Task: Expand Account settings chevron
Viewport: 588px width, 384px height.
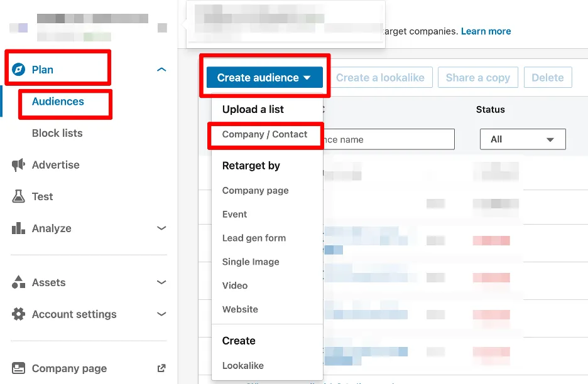Action: [x=161, y=314]
